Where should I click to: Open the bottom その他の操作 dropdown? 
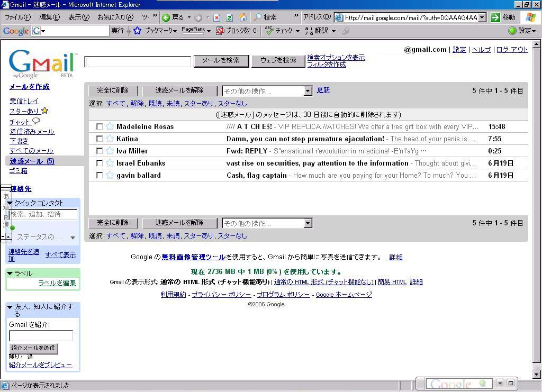[267, 223]
